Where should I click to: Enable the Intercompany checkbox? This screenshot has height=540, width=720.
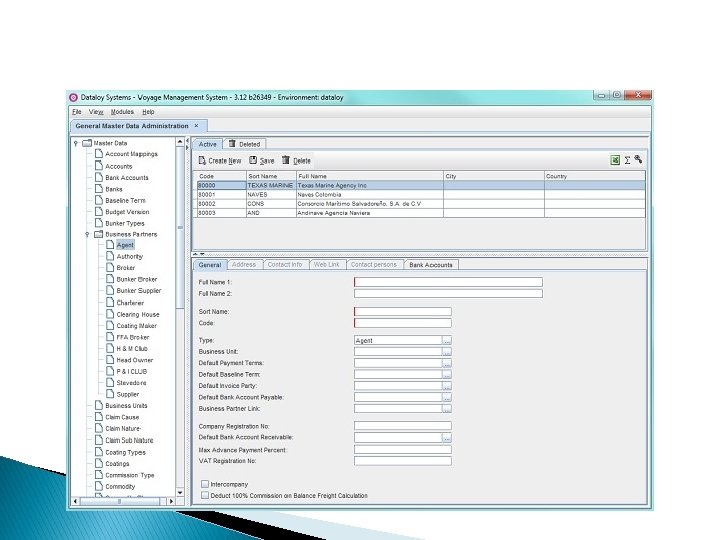tap(205, 484)
